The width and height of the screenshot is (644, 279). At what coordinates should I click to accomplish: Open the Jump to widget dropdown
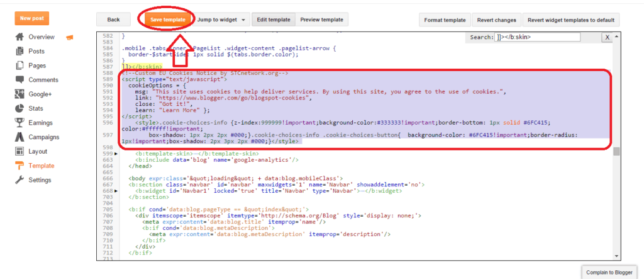[x=223, y=20]
